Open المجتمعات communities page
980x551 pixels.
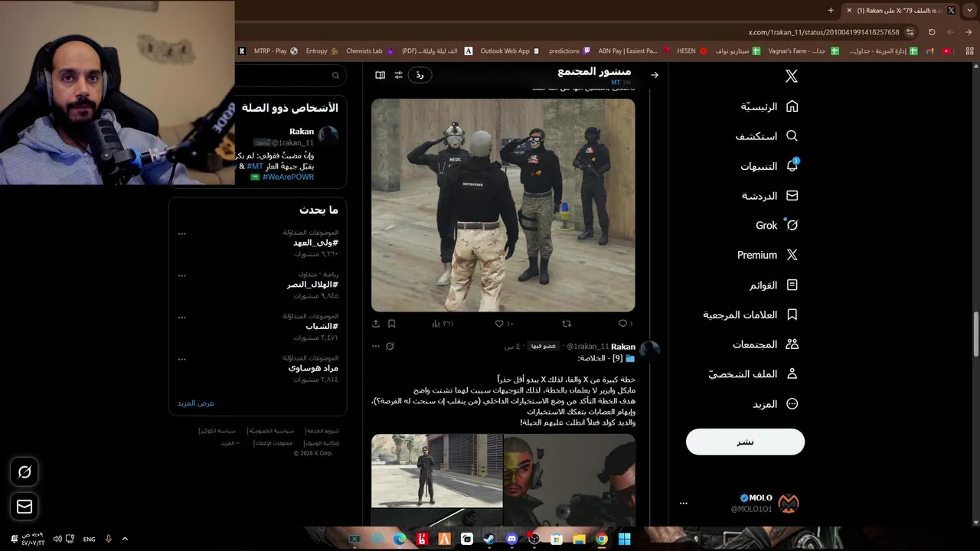(x=766, y=344)
